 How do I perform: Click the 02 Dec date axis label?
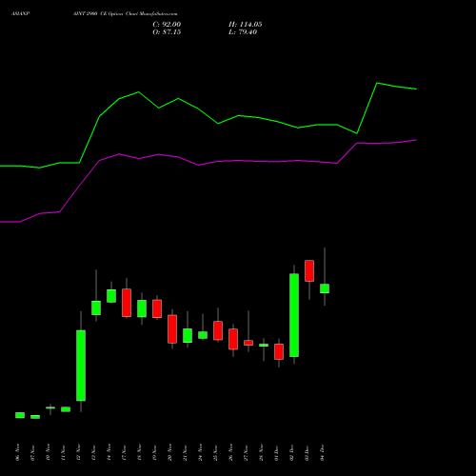(292, 452)
